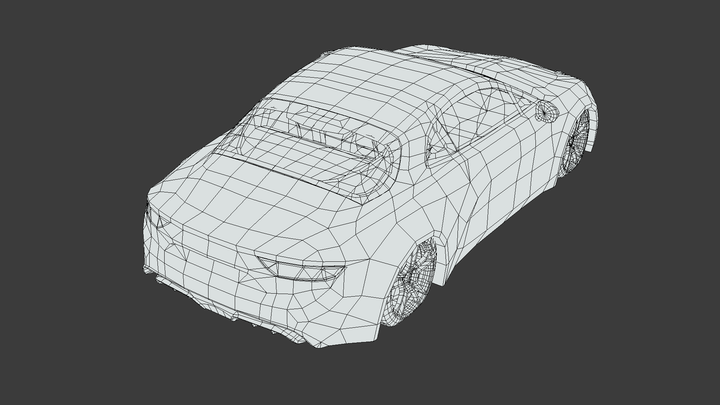Select the left rear taillight mesh

click(x=152, y=223)
